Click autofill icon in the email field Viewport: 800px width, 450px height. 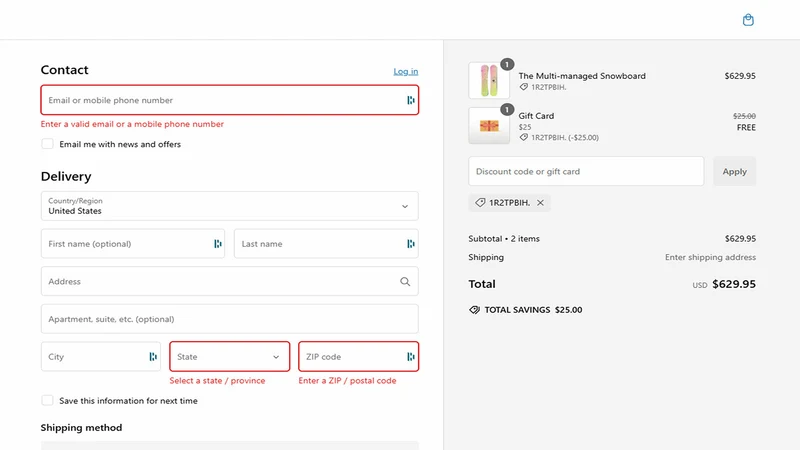(411, 100)
